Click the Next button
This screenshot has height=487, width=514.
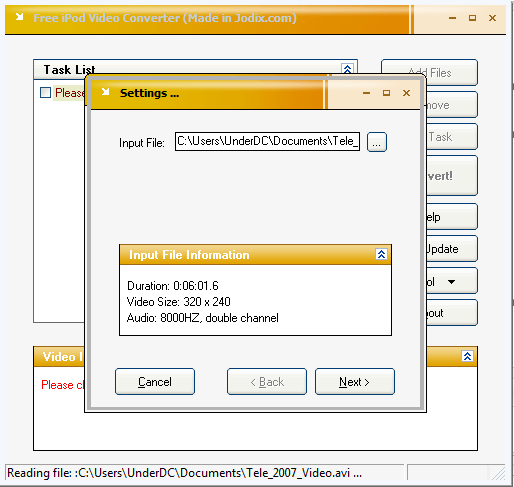(355, 382)
